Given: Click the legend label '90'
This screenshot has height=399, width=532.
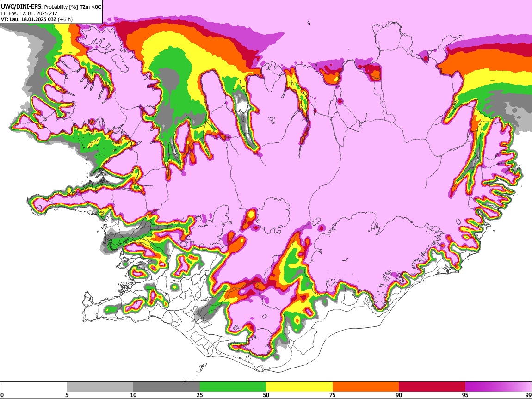Looking at the screenshot, I should [399, 395].
